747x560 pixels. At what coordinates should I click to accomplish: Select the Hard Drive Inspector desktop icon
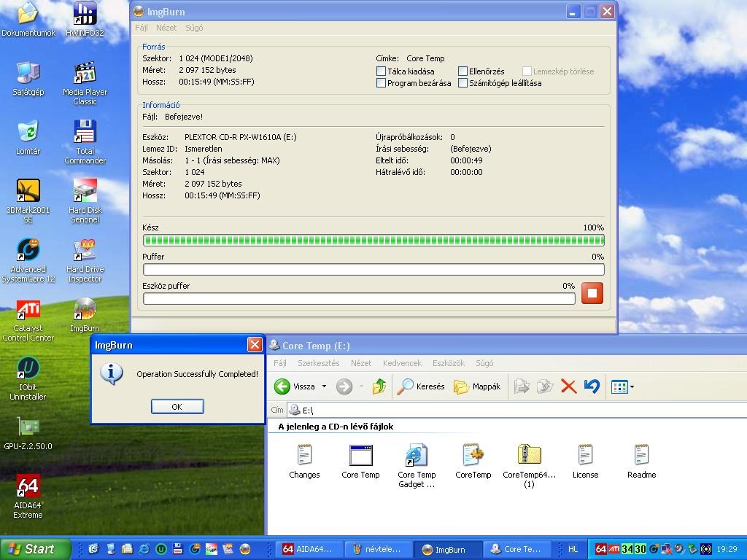(x=85, y=260)
